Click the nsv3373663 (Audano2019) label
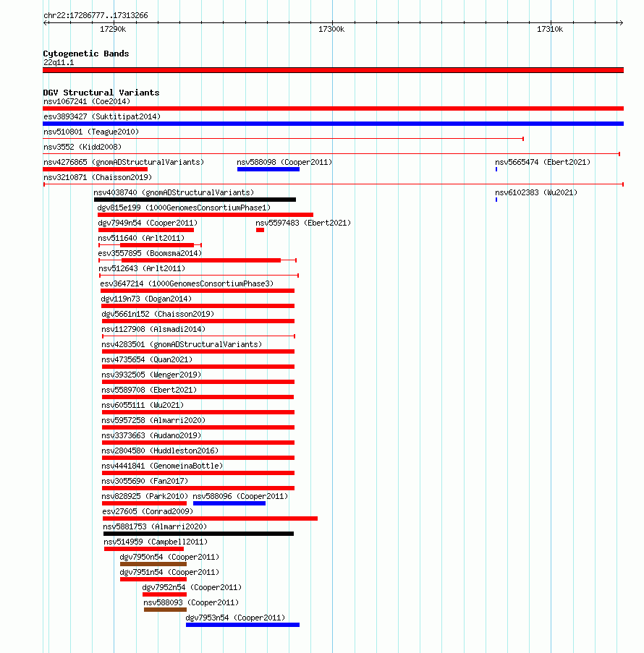 click(x=151, y=435)
